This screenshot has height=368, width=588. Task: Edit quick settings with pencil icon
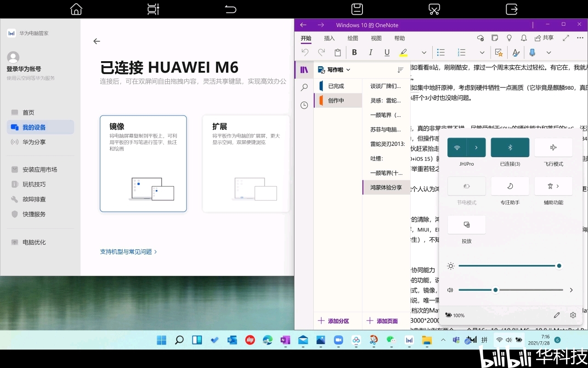click(557, 315)
